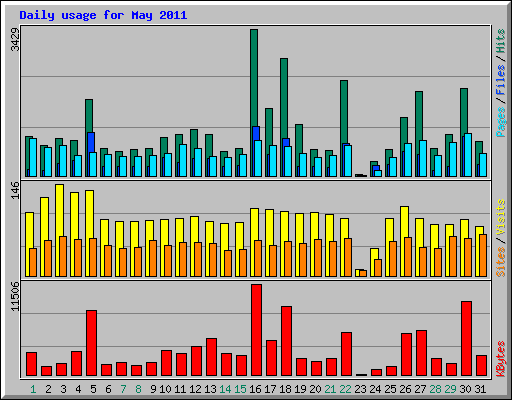This screenshot has height=400, width=512.
Task: Click the yellow 'Visits' legend label
Action: 501,217
